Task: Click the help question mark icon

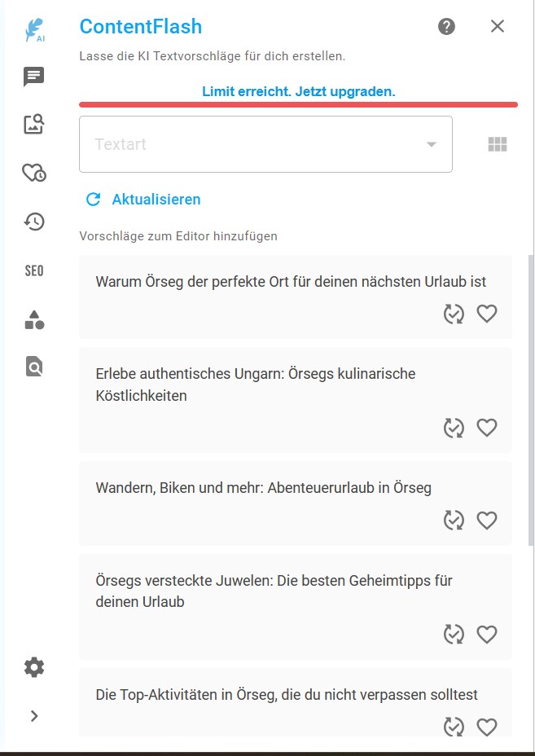Action: click(446, 27)
